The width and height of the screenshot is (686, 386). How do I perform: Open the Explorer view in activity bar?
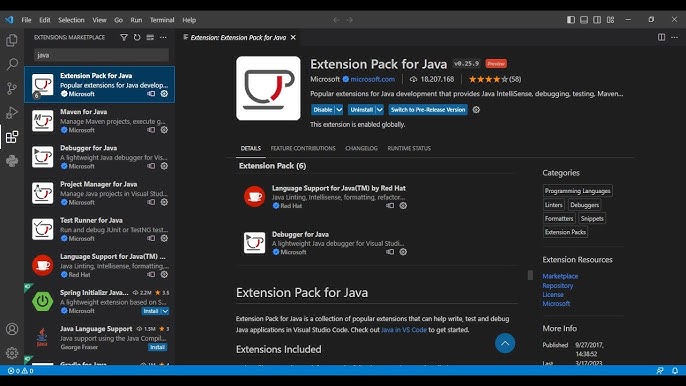click(12, 41)
